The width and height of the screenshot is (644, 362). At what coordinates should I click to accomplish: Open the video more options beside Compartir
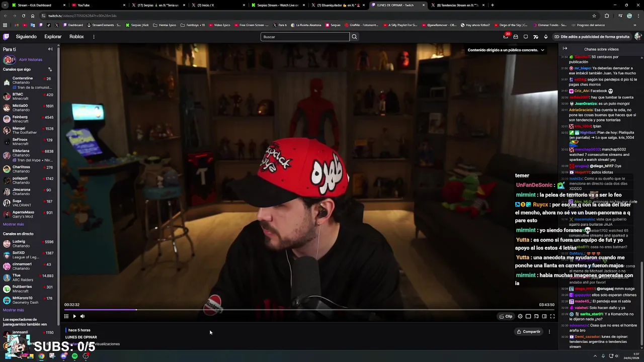549,332
